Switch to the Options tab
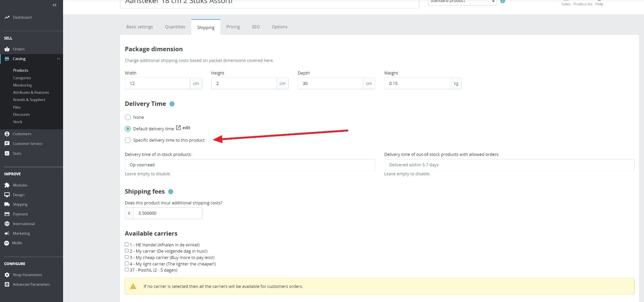Viewport: 644px width, 302px height. click(x=279, y=27)
